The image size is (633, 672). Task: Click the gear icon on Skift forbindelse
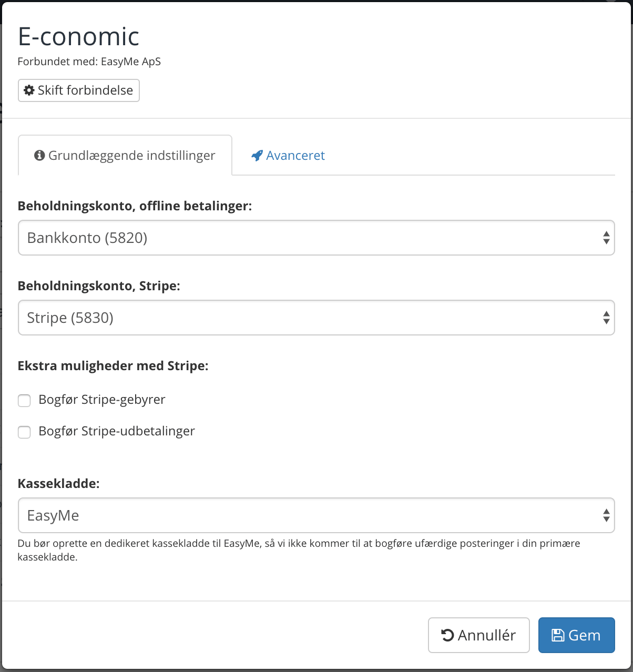[x=29, y=90]
